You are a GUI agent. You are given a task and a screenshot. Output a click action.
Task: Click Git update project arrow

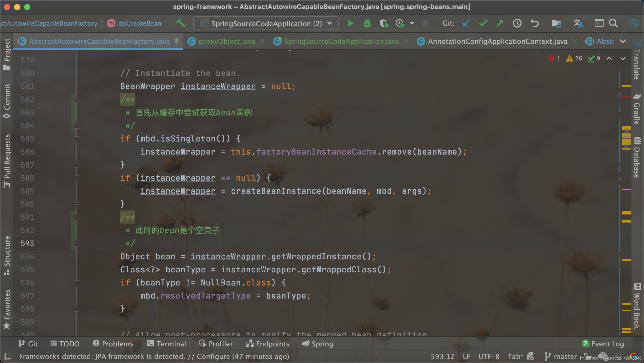pos(466,23)
